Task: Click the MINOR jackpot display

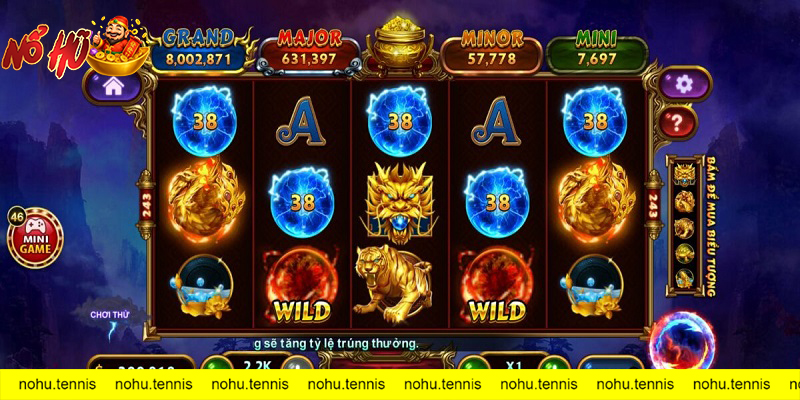Action: (491, 49)
